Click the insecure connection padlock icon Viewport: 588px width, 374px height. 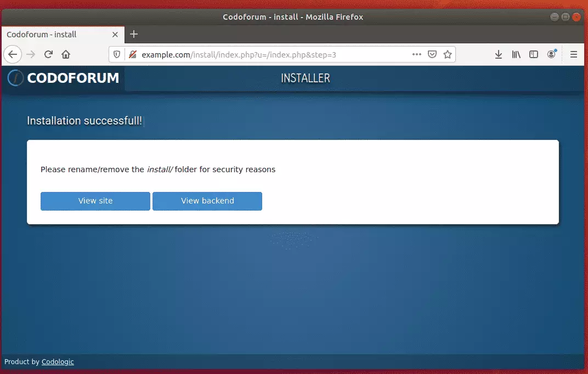coord(132,54)
